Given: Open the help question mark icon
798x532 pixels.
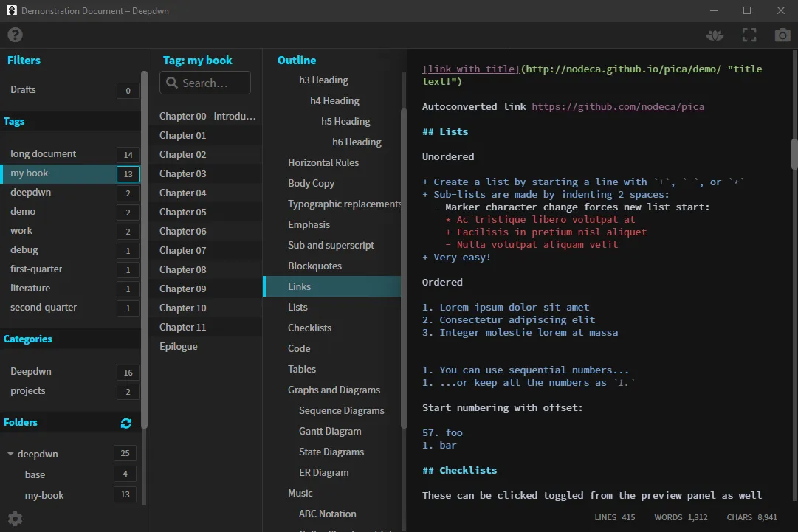Looking at the screenshot, I should 15,34.
